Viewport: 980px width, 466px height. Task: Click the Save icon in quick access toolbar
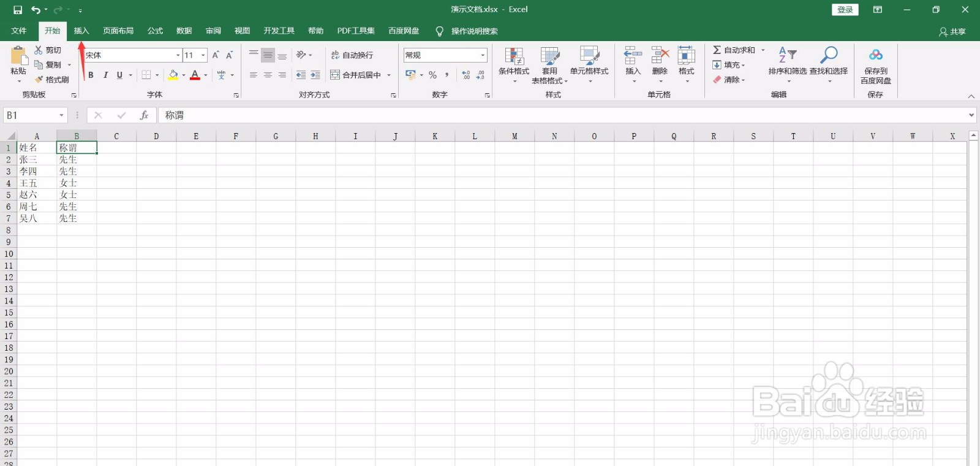tap(18, 10)
